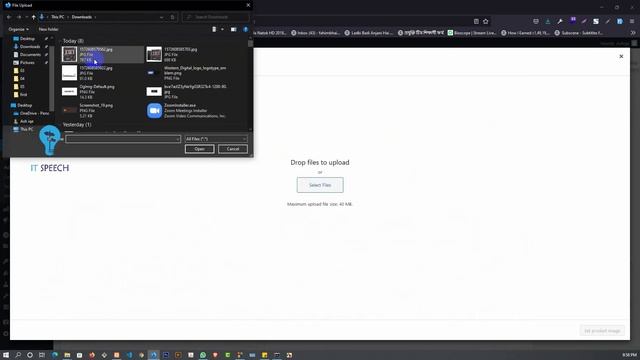Click the change view icon in dialog toolbar
Image resolution: width=640 pixels, height=360 pixels.
[214, 29]
